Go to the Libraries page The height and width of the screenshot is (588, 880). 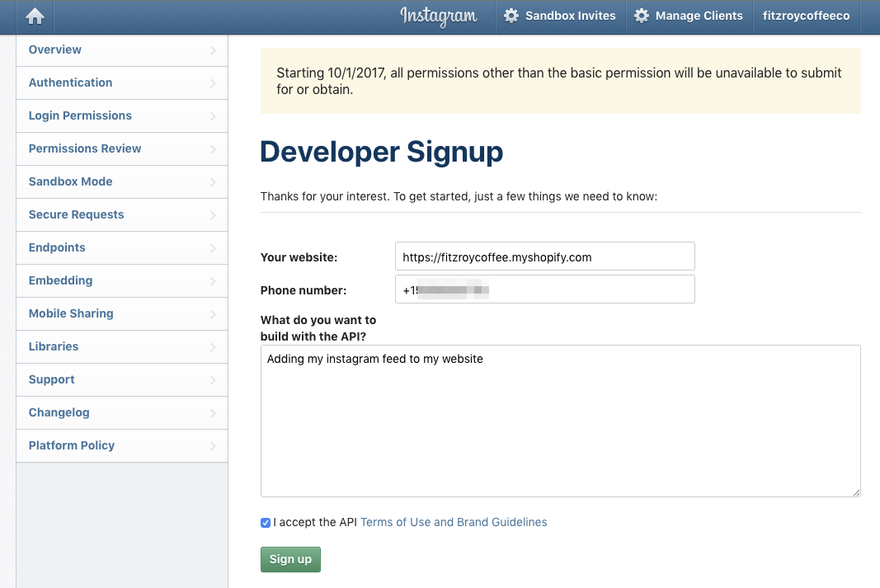[x=122, y=346]
